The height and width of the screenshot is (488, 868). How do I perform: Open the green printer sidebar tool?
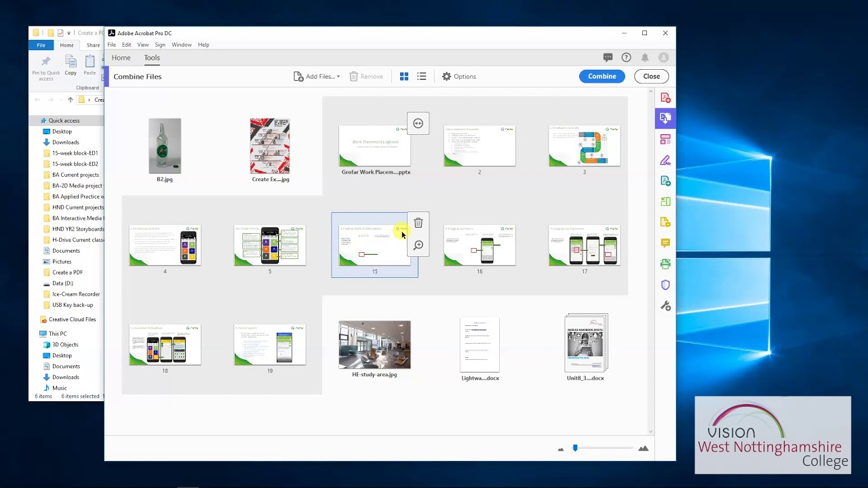tap(665, 264)
